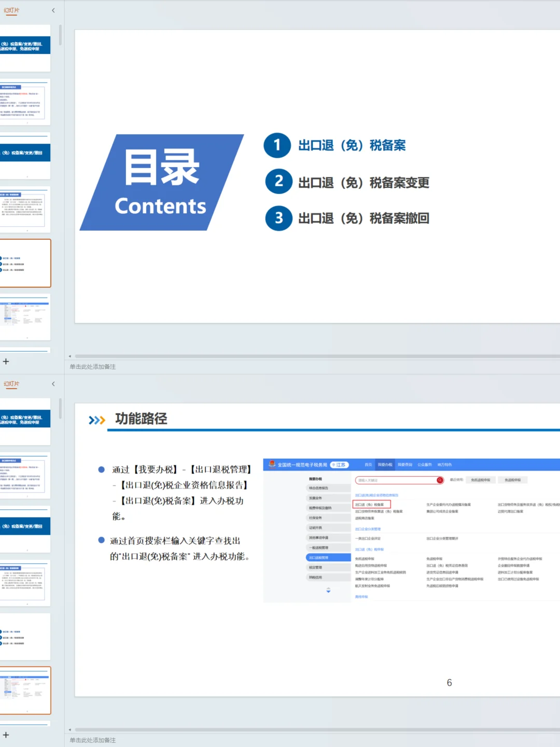Select the second slide thumbnail in the 目录 window
The width and height of the screenshot is (560, 747).
[25, 102]
